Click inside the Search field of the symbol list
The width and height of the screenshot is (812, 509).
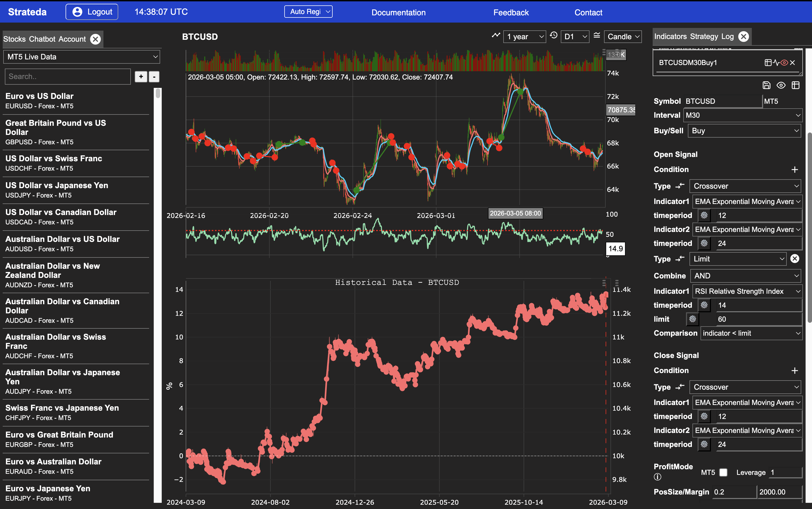67,76
